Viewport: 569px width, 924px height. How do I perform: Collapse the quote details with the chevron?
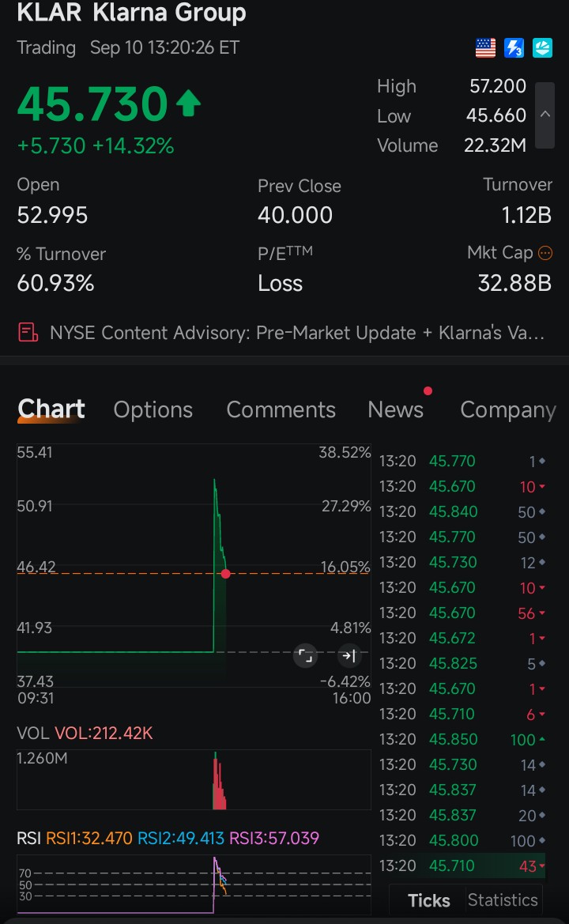(x=545, y=115)
